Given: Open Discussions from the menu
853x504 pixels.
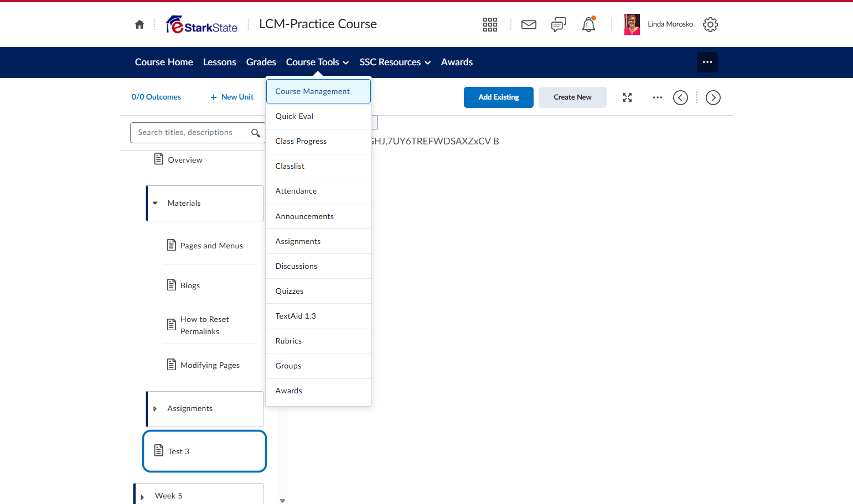Looking at the screenshot, I should point(318,266).
